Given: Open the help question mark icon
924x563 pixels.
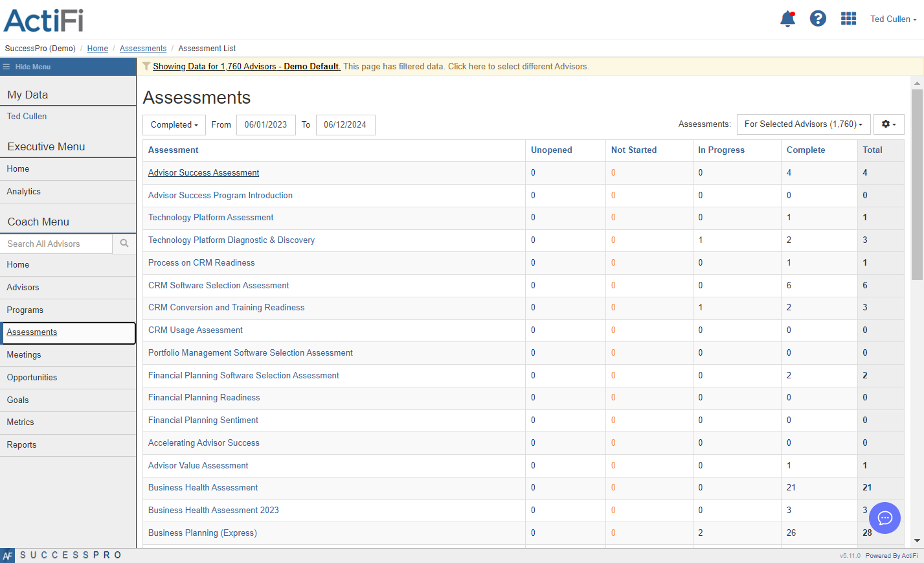Looking at the screenshot, I should (818, 19).
